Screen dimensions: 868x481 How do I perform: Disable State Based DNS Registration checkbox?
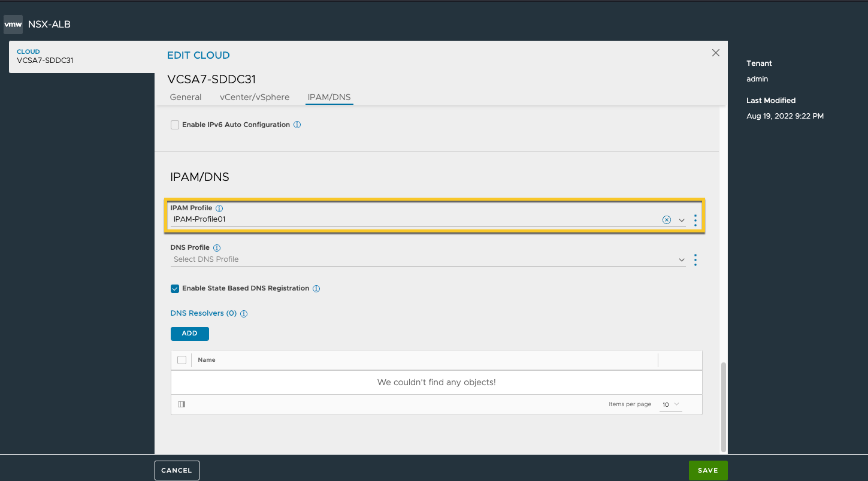[x=175, y=288]
